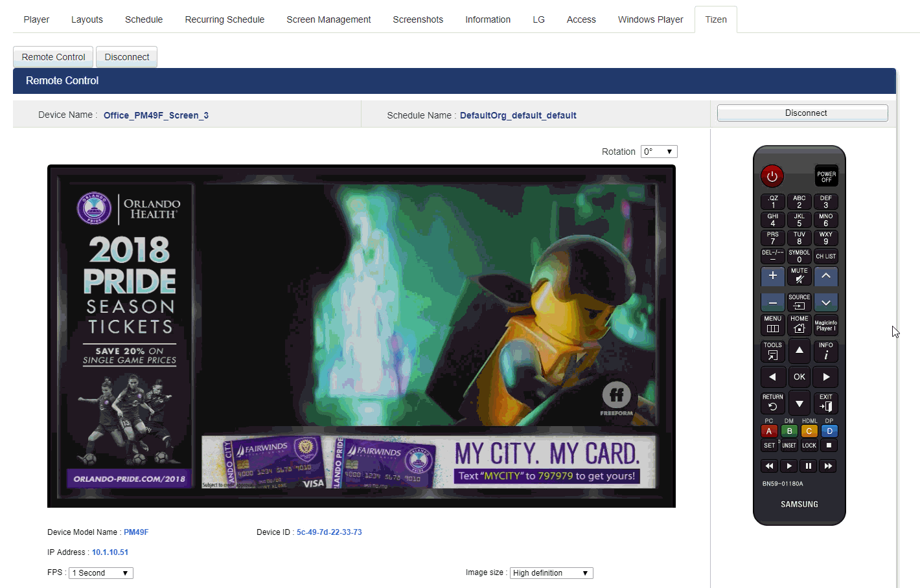Click the right arrow navigation key
This screenshot has height=588, width=920.
coord(826,377)
